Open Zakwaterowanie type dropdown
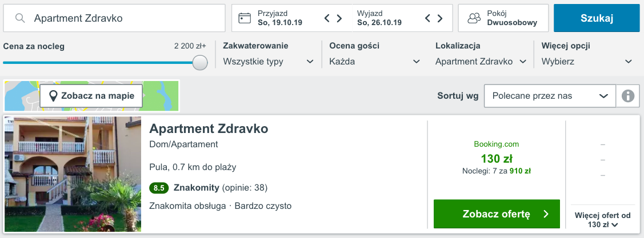The image size is (644, 238). pyautogui.click(x=269, y=62)
